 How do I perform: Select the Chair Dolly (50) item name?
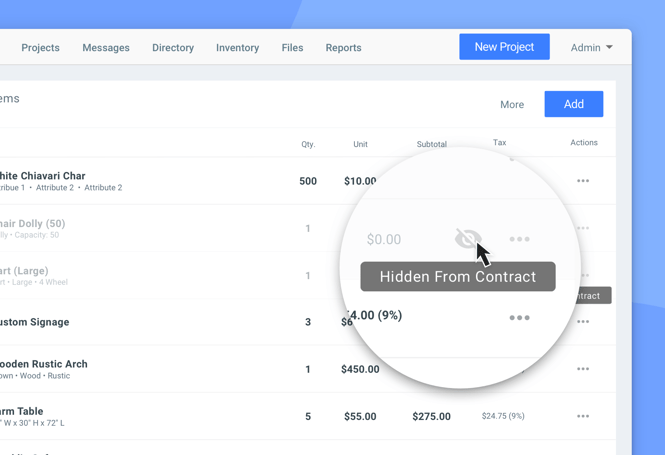[33, 223]
